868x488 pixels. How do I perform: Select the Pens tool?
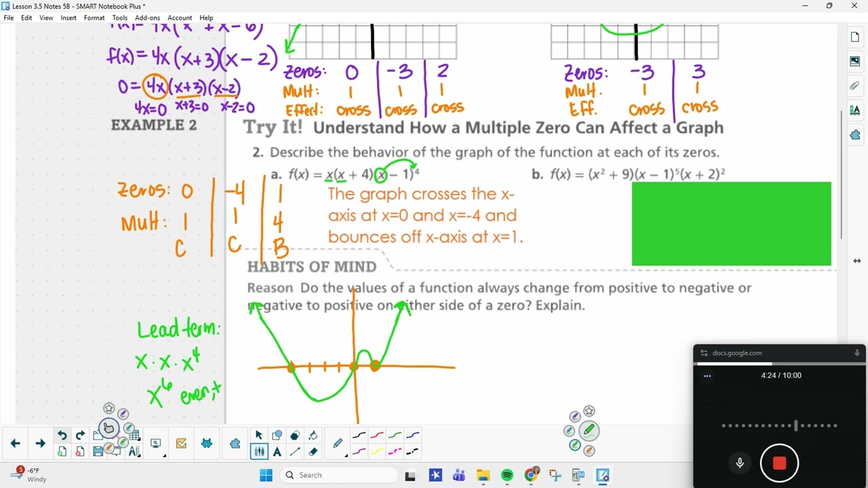tap(258, 451)
